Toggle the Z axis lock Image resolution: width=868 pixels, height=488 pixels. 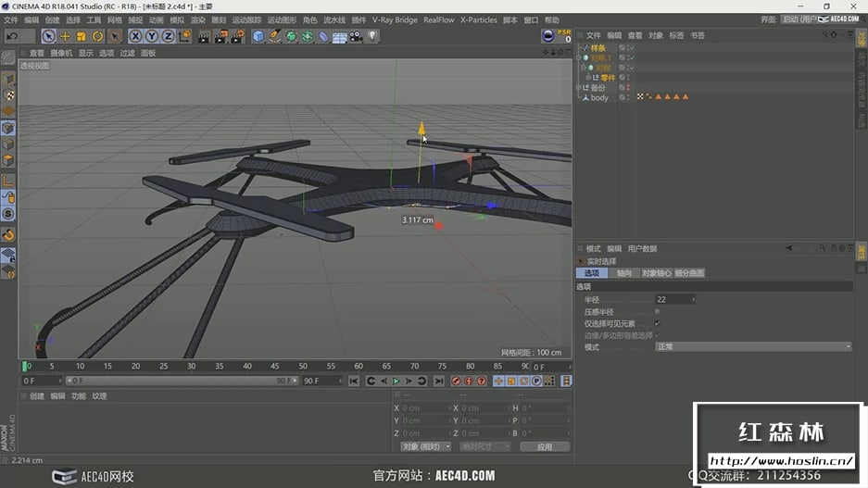168,36
